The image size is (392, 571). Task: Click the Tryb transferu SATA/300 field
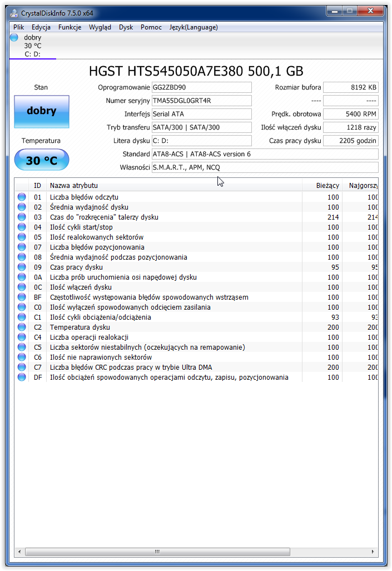[201, 127]
